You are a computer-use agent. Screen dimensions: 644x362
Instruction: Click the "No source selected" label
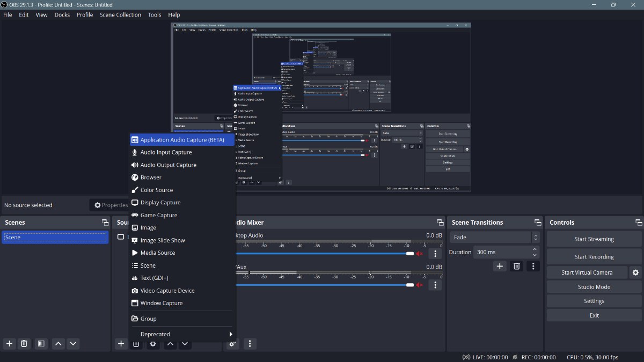[28, 205]
